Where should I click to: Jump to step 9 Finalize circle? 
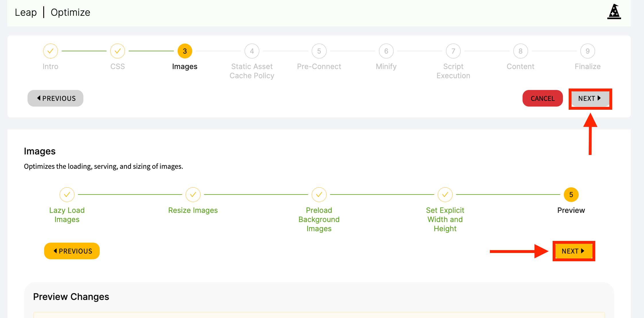click(x=588, y=51)
